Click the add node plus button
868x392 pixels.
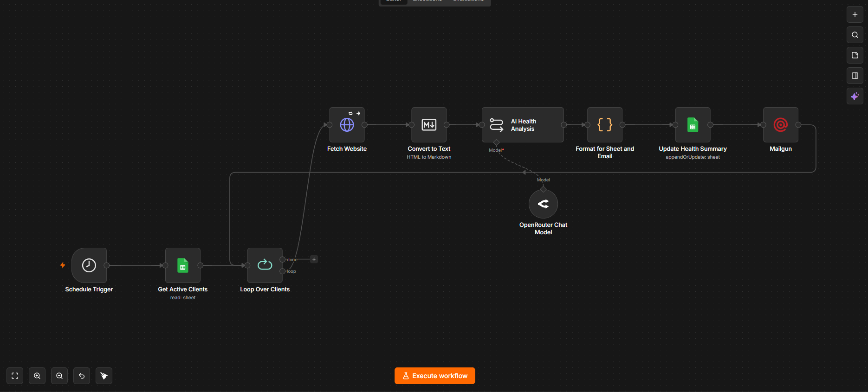pyautogui.click(x=855, y=14)
